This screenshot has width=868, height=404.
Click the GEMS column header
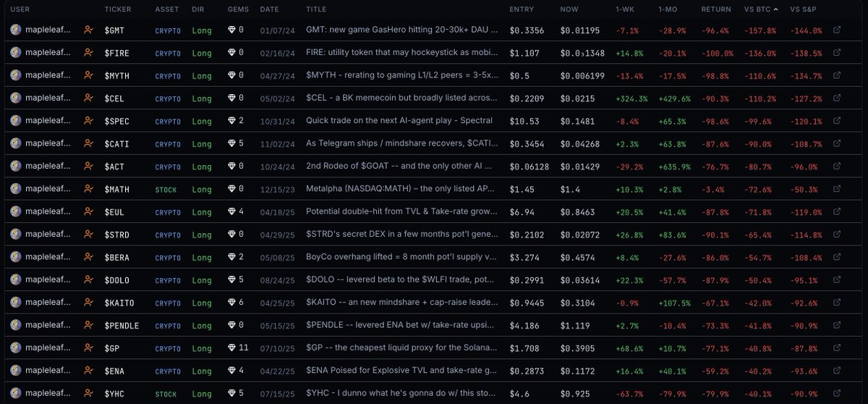pos(237,9)
